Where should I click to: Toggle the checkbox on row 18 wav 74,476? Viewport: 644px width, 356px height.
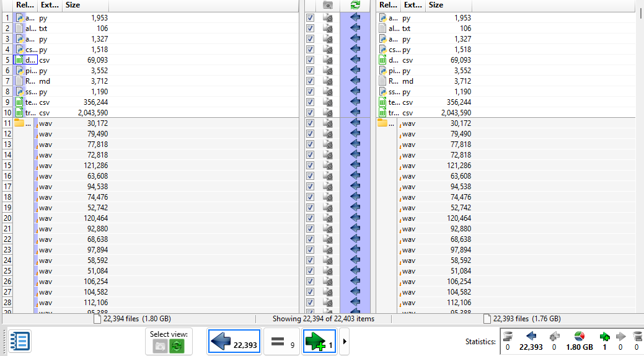[310, 197]
